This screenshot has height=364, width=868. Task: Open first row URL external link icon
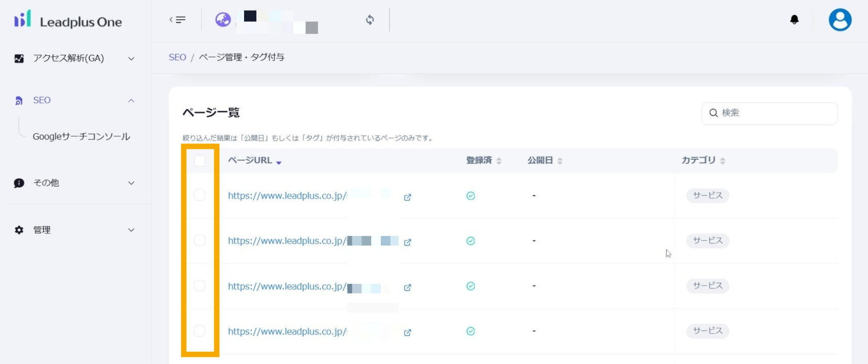point(407,197)
